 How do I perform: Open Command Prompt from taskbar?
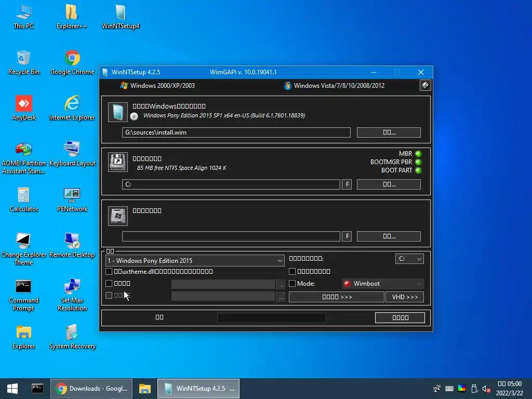click(x=37, y=389)
